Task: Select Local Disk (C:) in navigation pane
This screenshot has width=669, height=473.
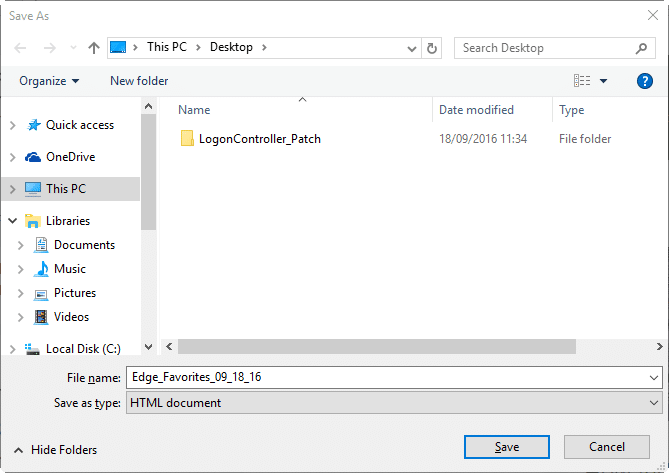Action: tap(83, 349)
